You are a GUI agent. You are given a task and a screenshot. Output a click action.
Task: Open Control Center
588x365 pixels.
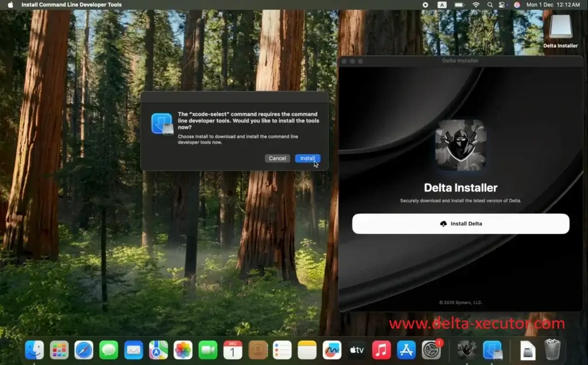502,5
